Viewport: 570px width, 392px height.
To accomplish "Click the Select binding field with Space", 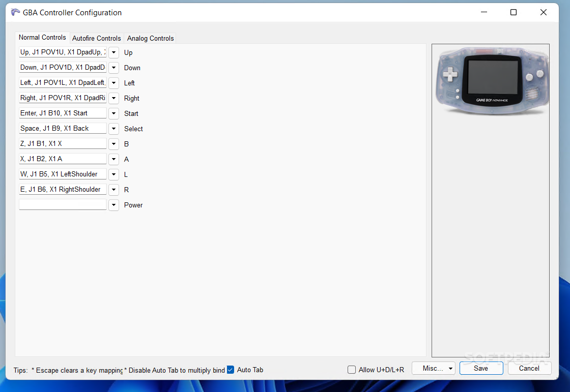I will tap(63, 128).
